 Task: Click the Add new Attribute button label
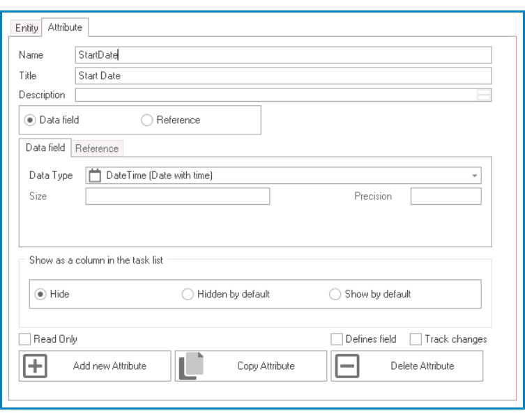coord(110,366)
